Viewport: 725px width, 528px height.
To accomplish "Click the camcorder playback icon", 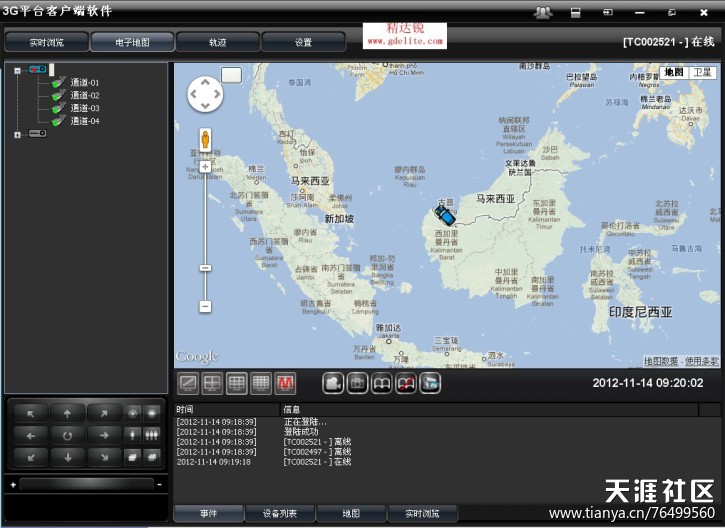I will [430, 383].
